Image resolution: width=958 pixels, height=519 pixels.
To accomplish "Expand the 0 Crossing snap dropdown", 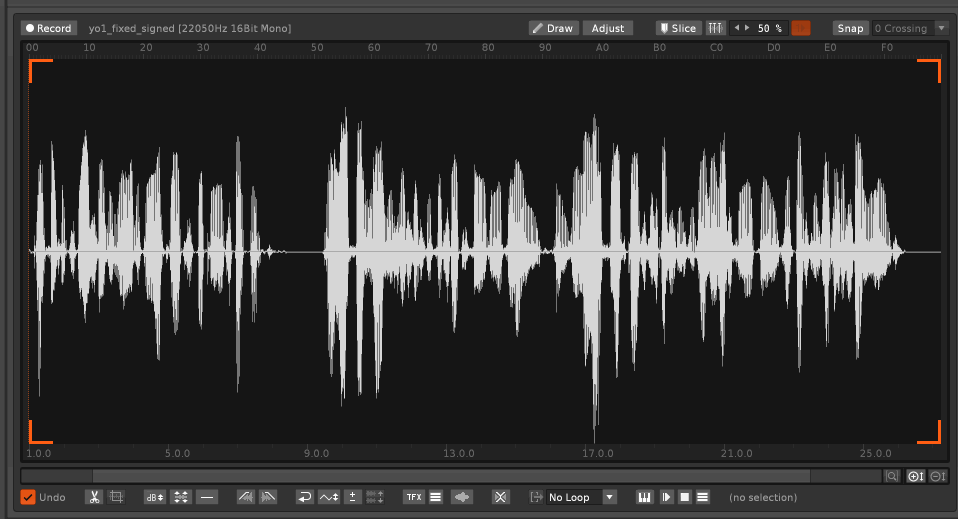I will click(941, 28).
